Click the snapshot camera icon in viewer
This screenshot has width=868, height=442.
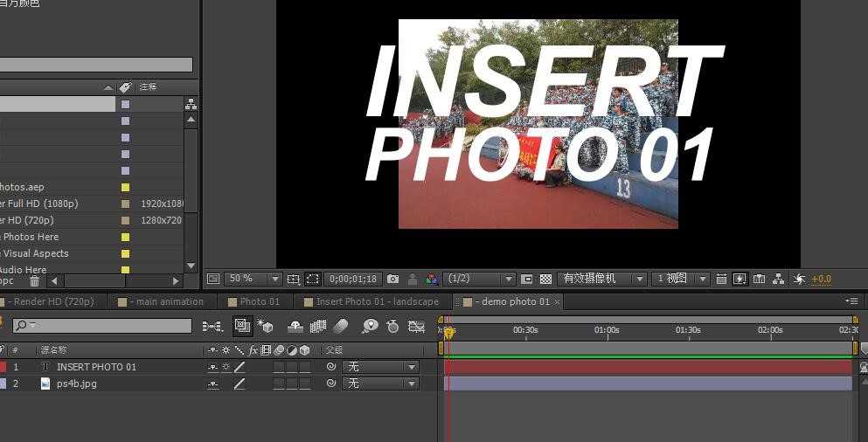pyautogui.click(x=393, y=280)
